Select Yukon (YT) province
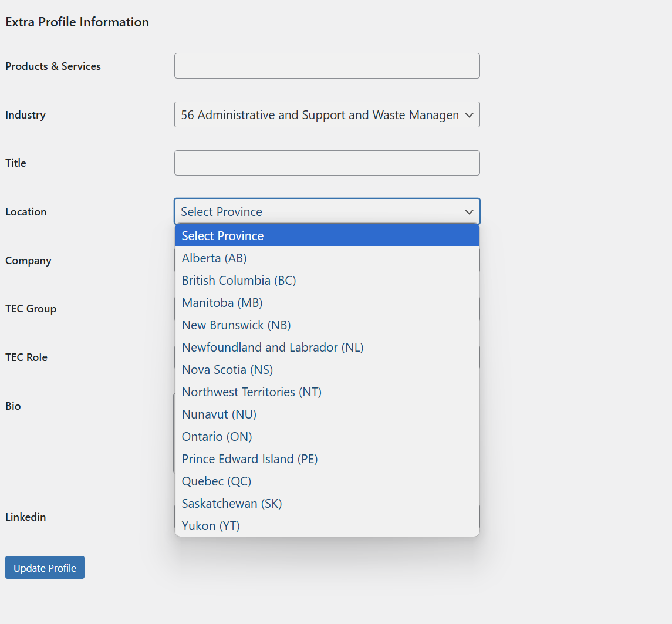 (211, 526)
